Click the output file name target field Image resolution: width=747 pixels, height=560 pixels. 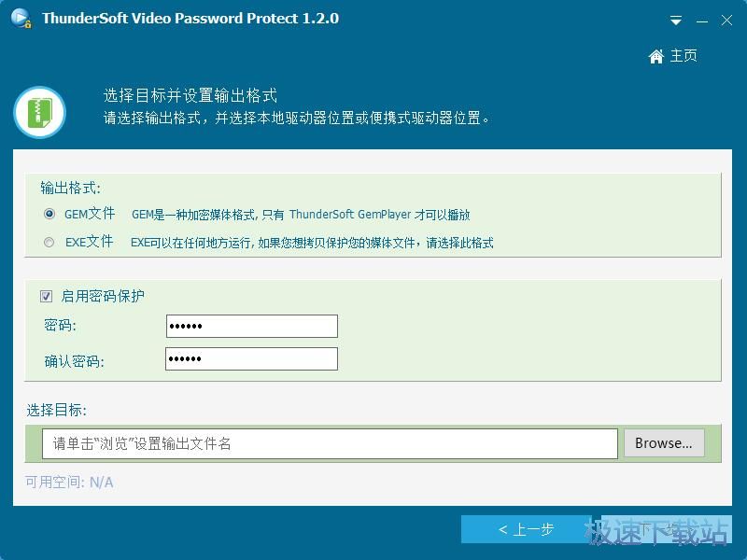tap(330, 444)
